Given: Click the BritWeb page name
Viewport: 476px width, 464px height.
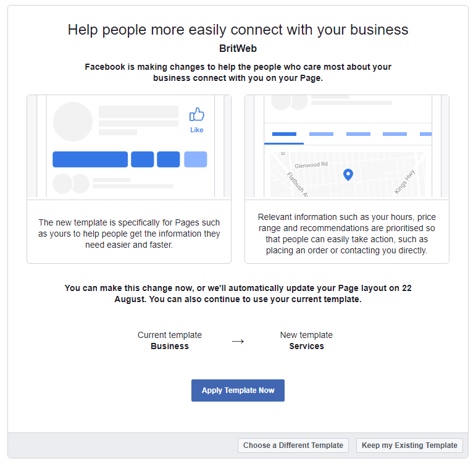Looking at the screenshot, I should tap(238, 48).
